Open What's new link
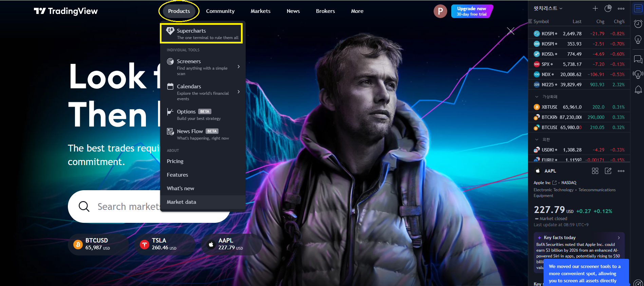 (x=181, y=189)
